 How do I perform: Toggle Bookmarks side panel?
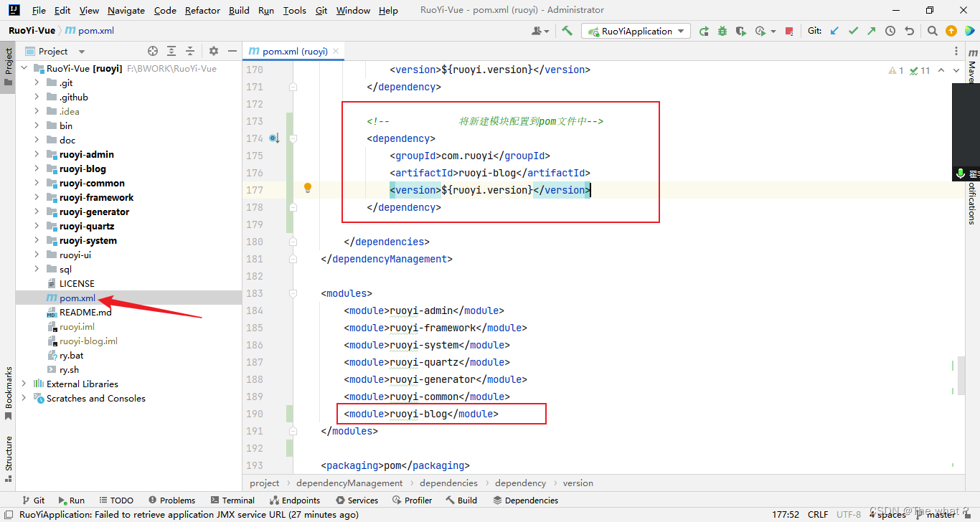9,393
